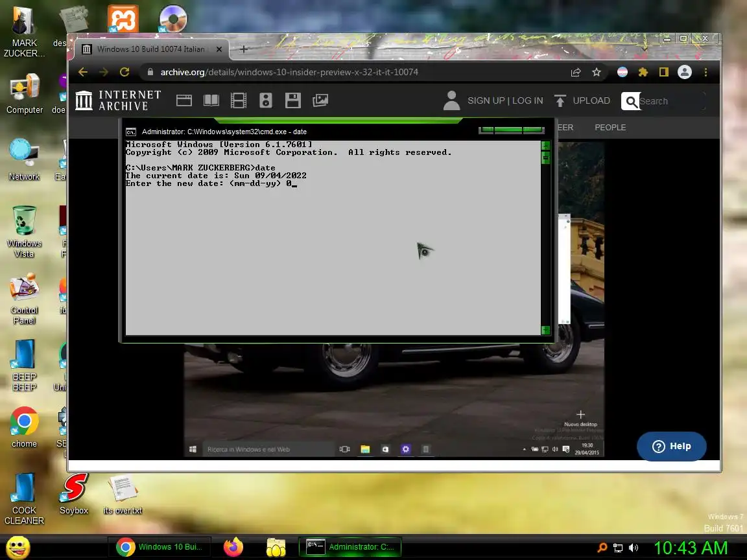Click the 10:43 AM taskbar clock
Viewport: 747px width, 560px height.
coord(691,548)
